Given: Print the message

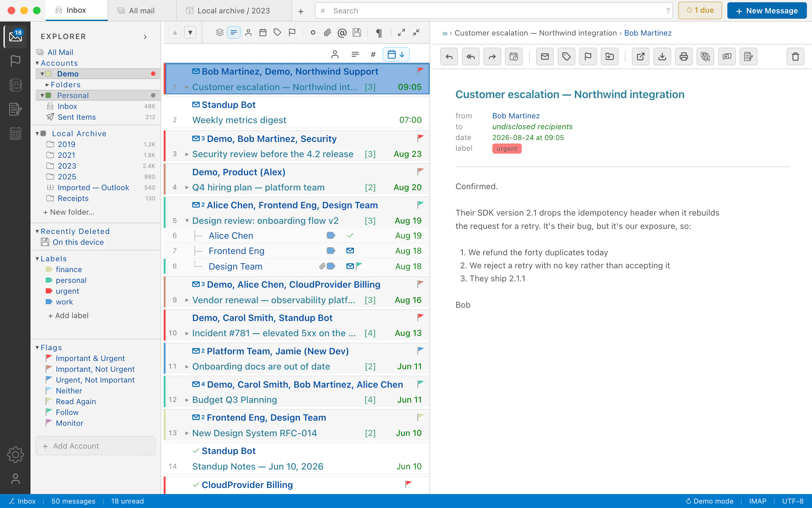Looking at the screenshot, I should pos(684,57).
